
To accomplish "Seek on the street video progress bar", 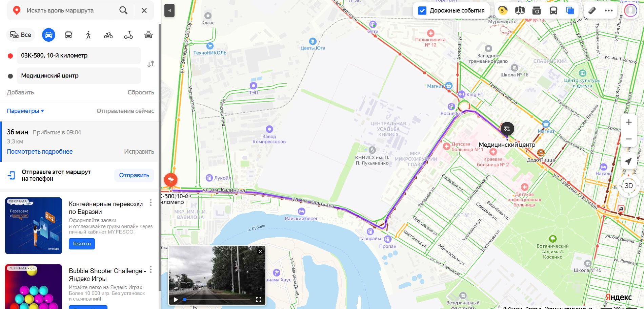I will pyautogui.click(x=217, y=300).
